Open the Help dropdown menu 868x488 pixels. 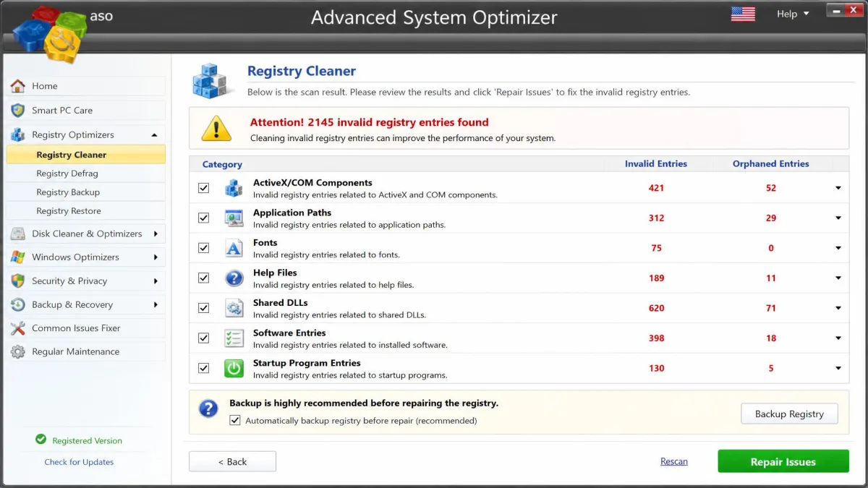point(793,14)
